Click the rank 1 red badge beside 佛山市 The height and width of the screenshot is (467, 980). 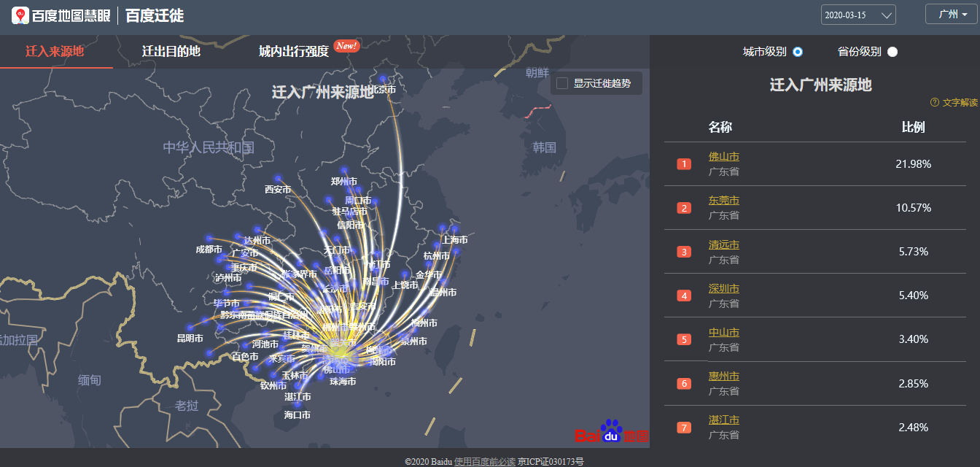pos(683,163)
